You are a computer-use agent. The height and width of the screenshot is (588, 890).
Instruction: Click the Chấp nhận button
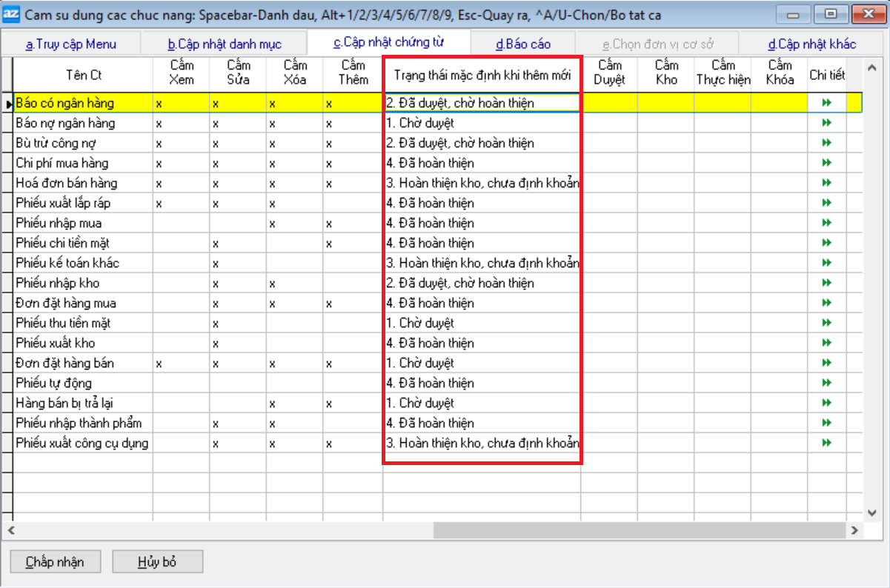pyautogui.click(x=54, y=561)
